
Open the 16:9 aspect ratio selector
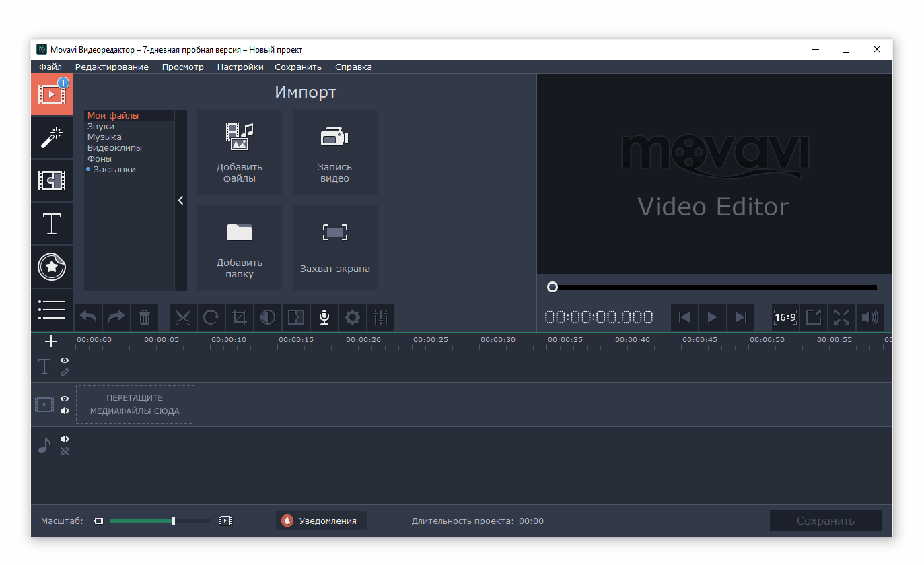pyautogui.click(x=785, y=317)
